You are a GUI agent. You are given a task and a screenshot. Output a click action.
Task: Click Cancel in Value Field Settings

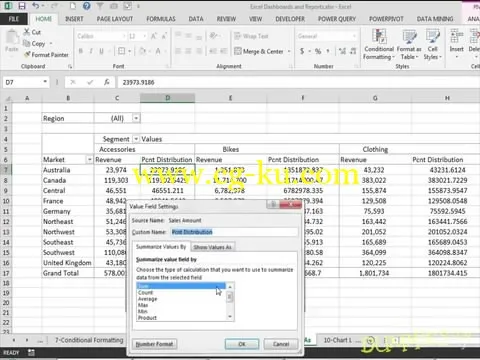pos(281,344)
